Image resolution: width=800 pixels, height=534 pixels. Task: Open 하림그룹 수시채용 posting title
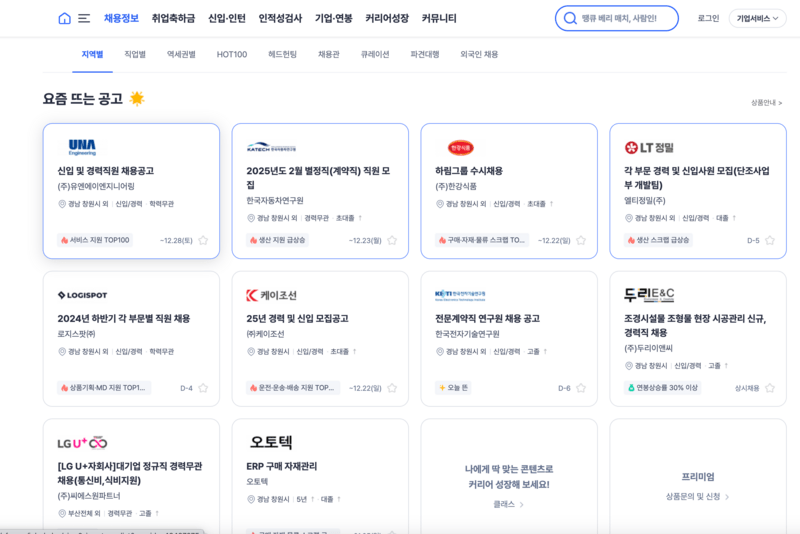coord(469,171)
